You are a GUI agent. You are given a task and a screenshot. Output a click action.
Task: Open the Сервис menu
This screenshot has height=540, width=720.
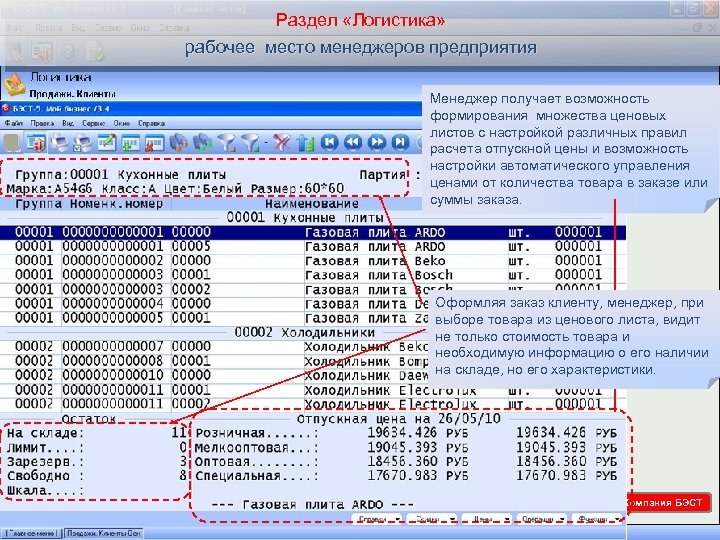(94, 123)
